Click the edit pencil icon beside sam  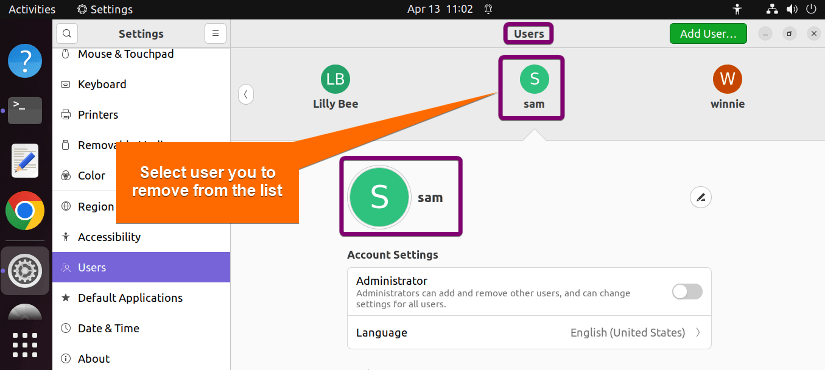tap(700, 198)
